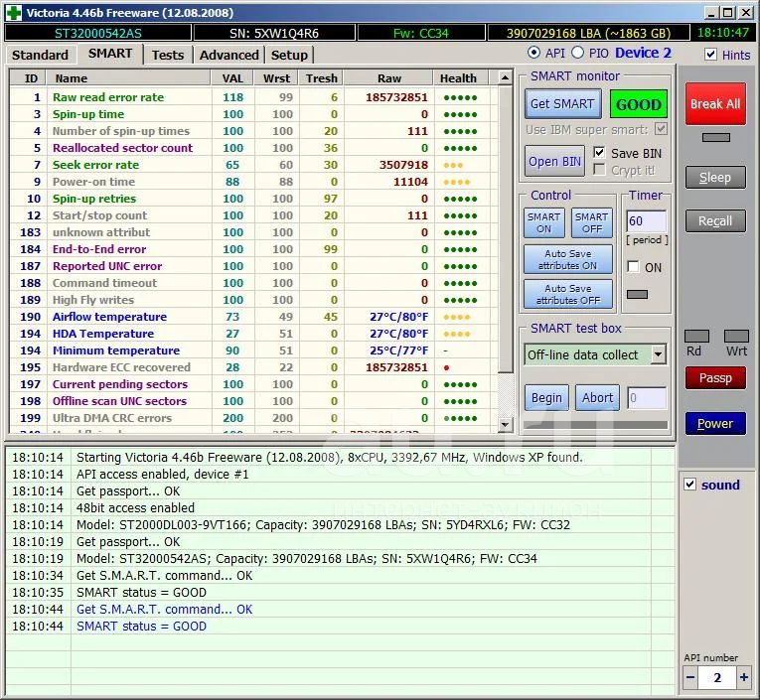
Task: Click the log line 'SMART status = GOOD' at 18:10:44
Action: coord(141,626)
